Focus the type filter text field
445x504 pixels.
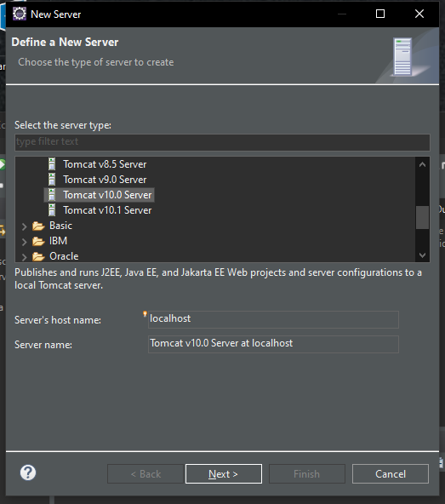click(222, 142)
